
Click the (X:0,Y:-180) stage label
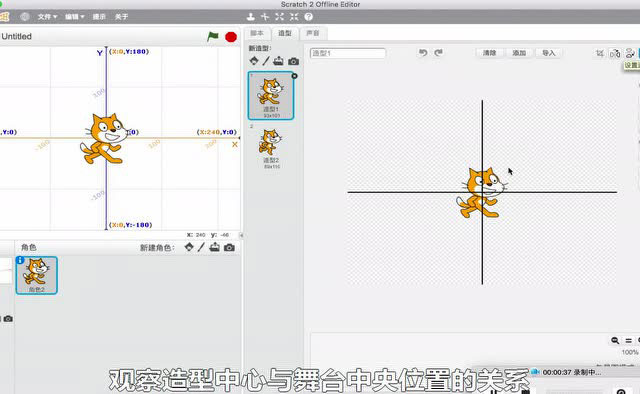[131, 225]
